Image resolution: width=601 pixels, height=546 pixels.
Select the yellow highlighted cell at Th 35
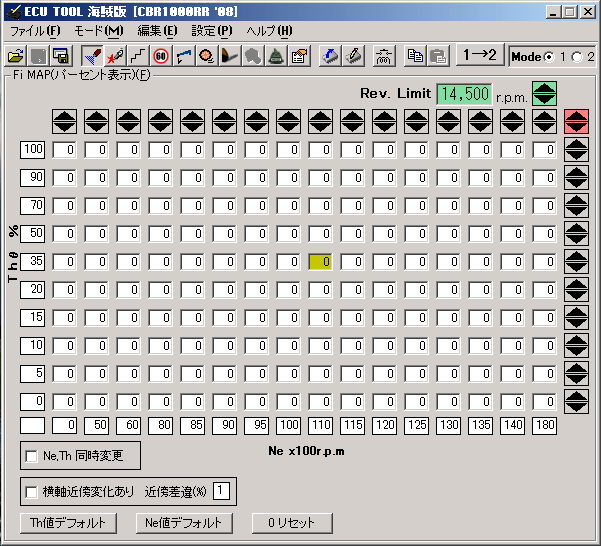(x=320, y=262)
